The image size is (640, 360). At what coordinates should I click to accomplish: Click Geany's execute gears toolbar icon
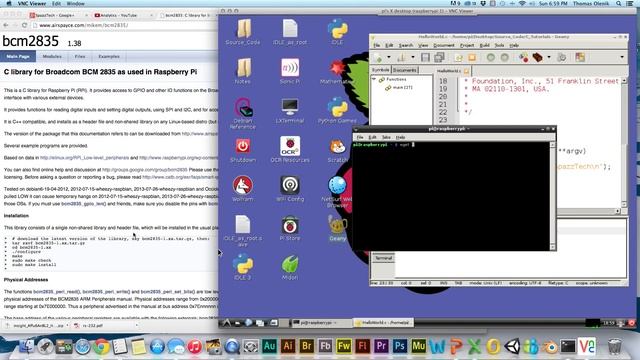pyautogui.click(x=562, y=57)
